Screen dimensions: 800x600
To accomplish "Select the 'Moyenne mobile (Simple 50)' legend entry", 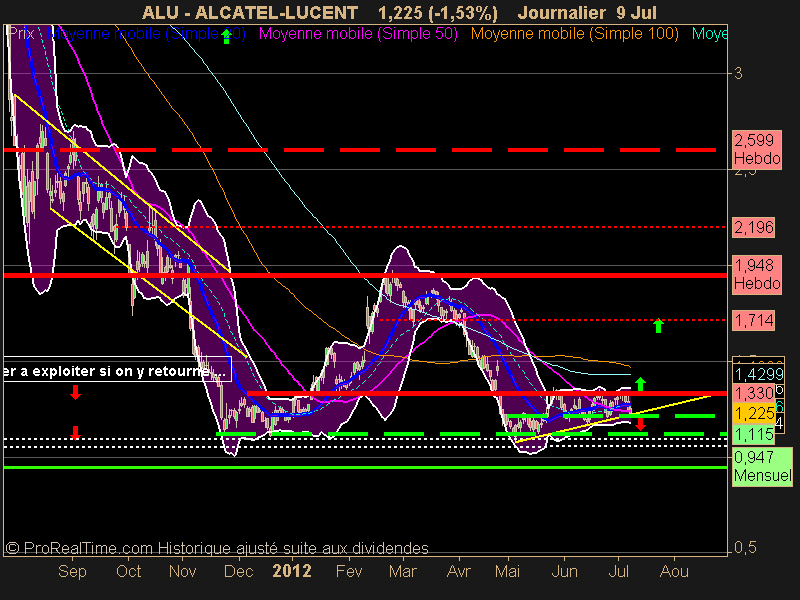I will 358,34.
